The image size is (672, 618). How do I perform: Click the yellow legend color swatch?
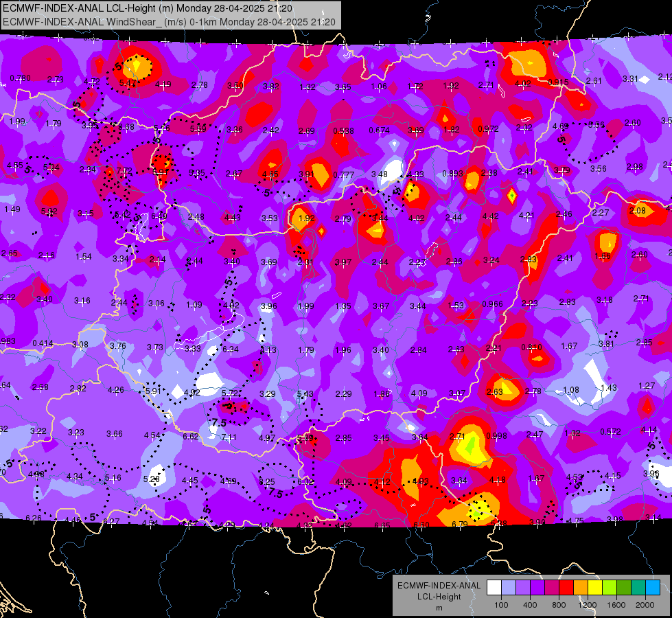[x=595, y=588]
